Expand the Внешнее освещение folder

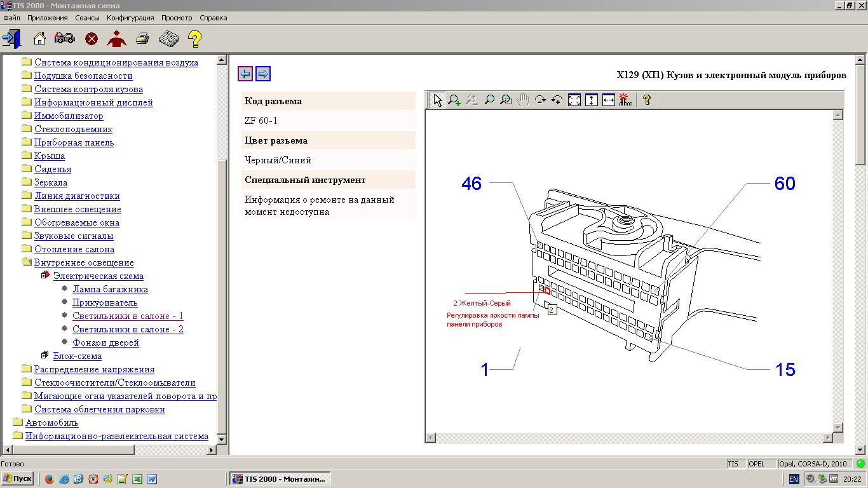(x=26, y=209)
